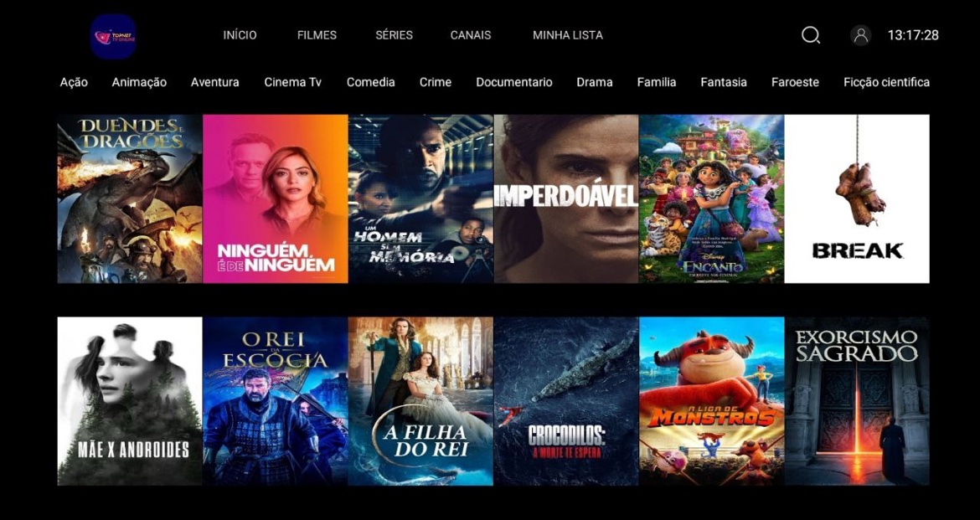Select the Imperdoável movie poster

[566, 198]
